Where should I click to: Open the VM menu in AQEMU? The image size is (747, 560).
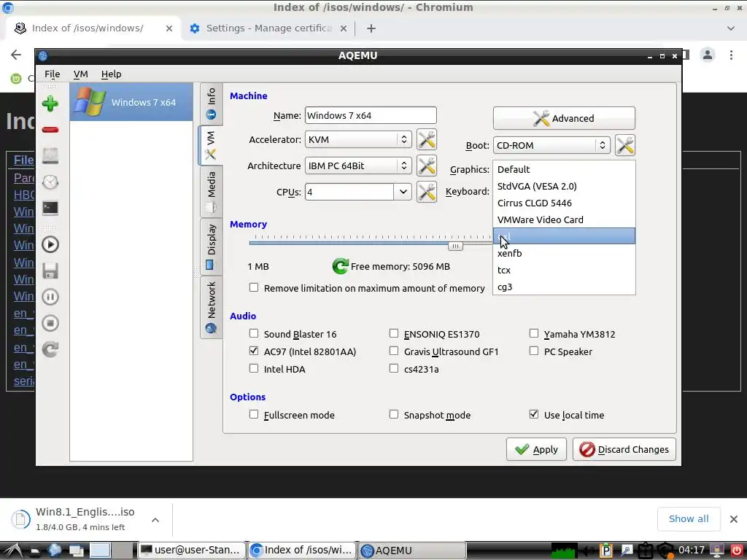pos(80,74)
